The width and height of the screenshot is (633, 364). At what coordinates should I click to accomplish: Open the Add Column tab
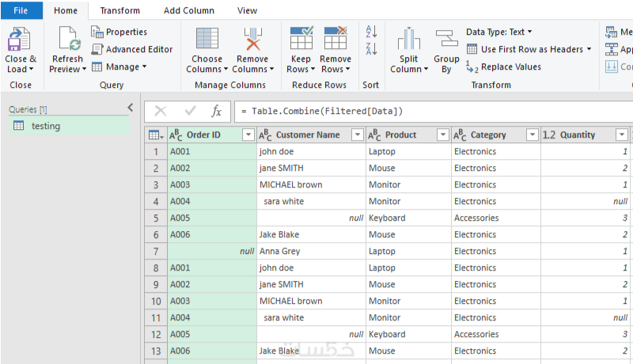[x=188, y=11]
